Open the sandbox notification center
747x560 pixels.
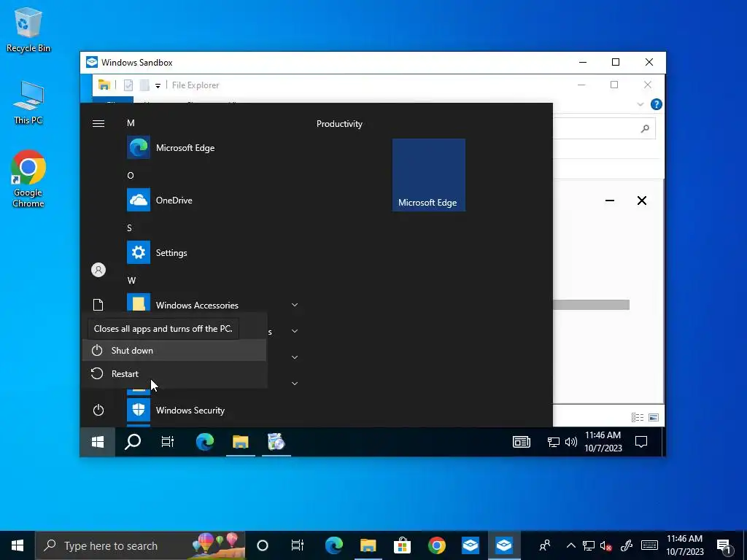(x=641, y=443)
